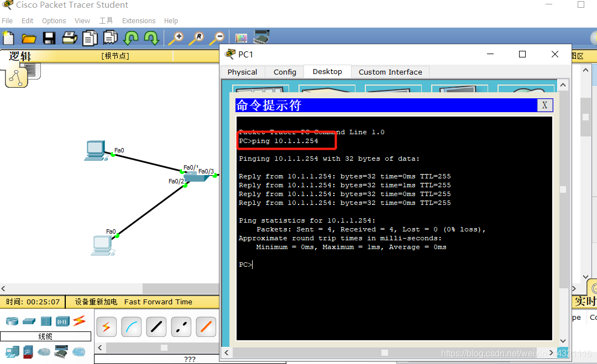Viewport: 597px width, 364px height.
Task: Click the Print icon
Action: click(70, 38)
